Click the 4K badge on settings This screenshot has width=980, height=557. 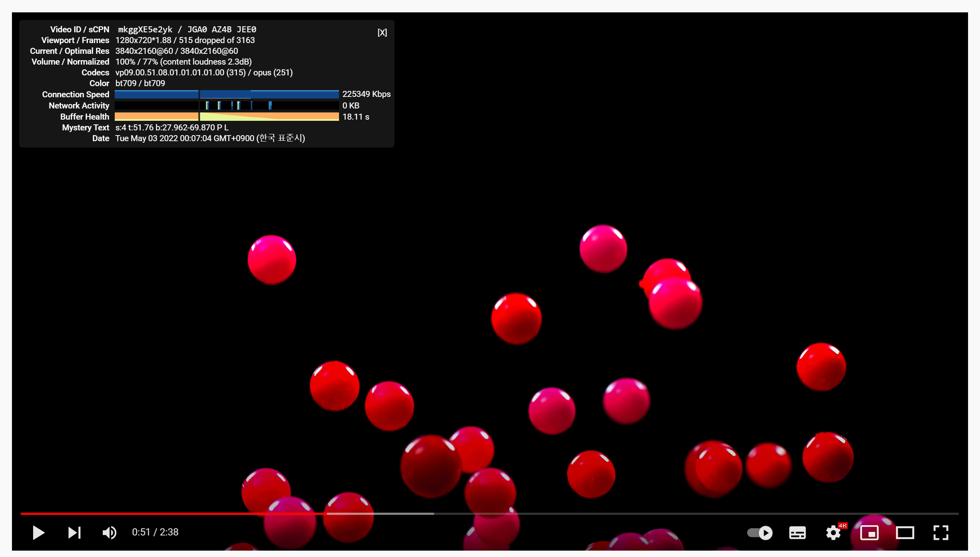(x=842, y=526)
